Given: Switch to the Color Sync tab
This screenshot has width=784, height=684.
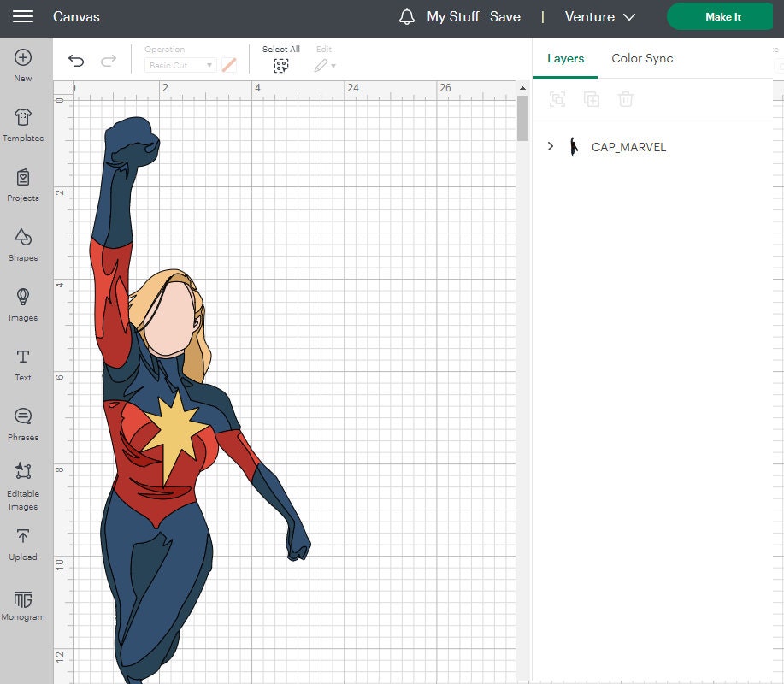Looking at the screenshot, I should point(642,58).
